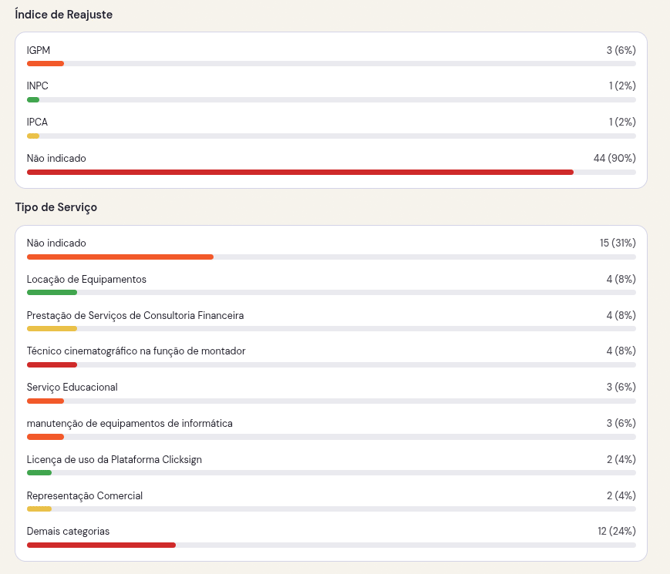Click the 'IPCA' label
Viewport: 670px width, 574px height.
click(37, 122)
